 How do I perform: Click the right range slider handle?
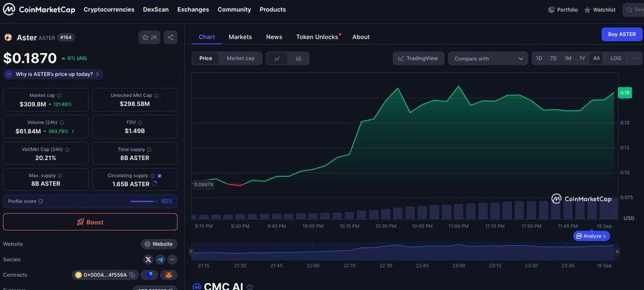point(617,251)
